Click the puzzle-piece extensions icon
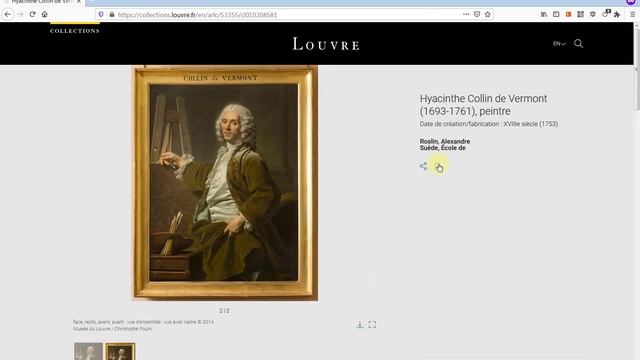 point(617,14)
